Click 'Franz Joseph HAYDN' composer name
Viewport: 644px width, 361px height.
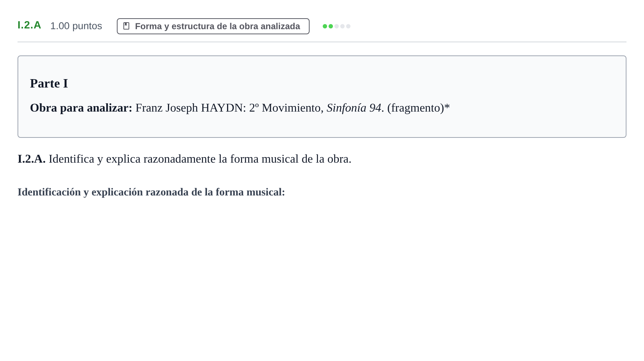pos(189,108)
